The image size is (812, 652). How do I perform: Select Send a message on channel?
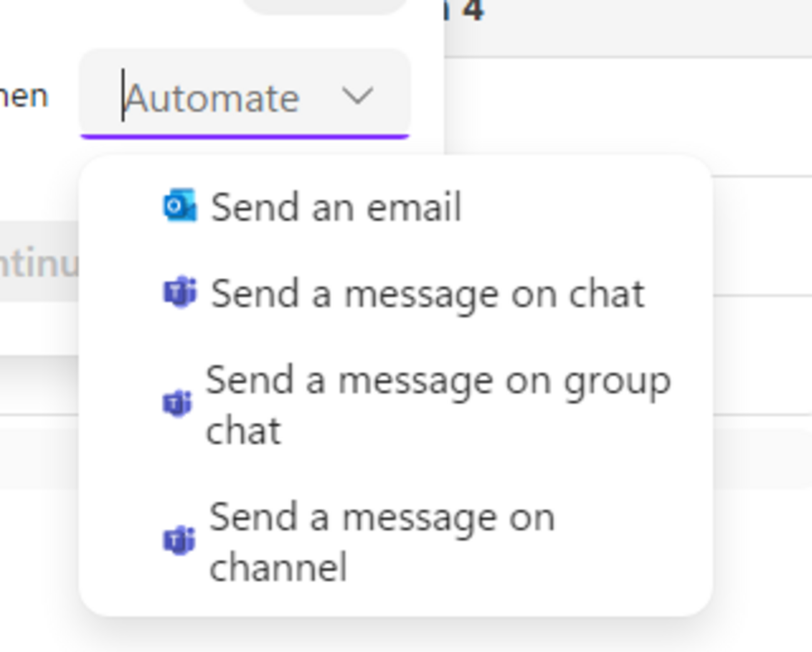click(x=381, y=518)
